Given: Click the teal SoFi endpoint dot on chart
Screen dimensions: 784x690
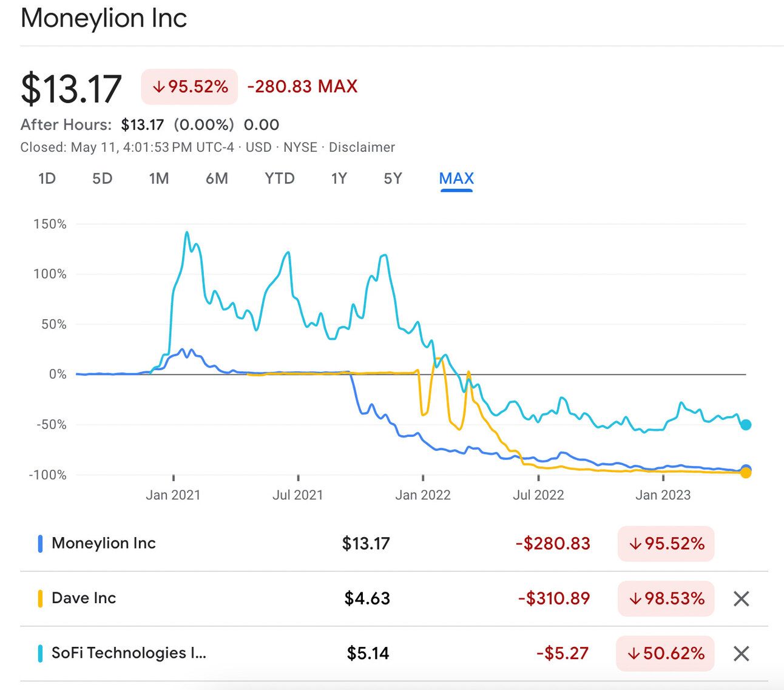Looking at the screenshot, I should point(746,425).
